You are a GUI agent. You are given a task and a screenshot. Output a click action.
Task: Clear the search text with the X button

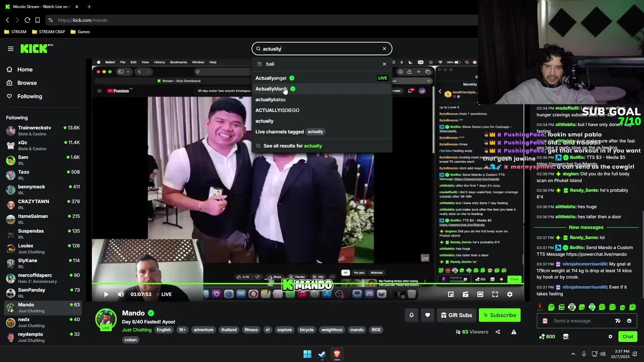click(x=384, y=49)
